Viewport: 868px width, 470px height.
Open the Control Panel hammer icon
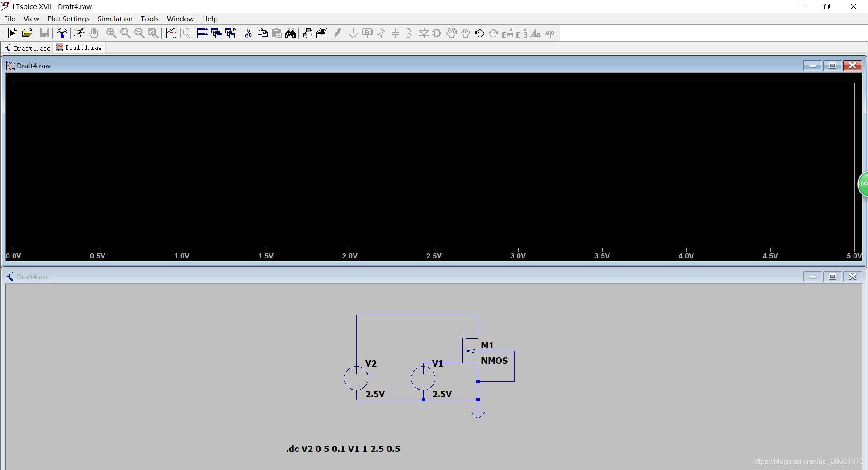pos(61,33)
